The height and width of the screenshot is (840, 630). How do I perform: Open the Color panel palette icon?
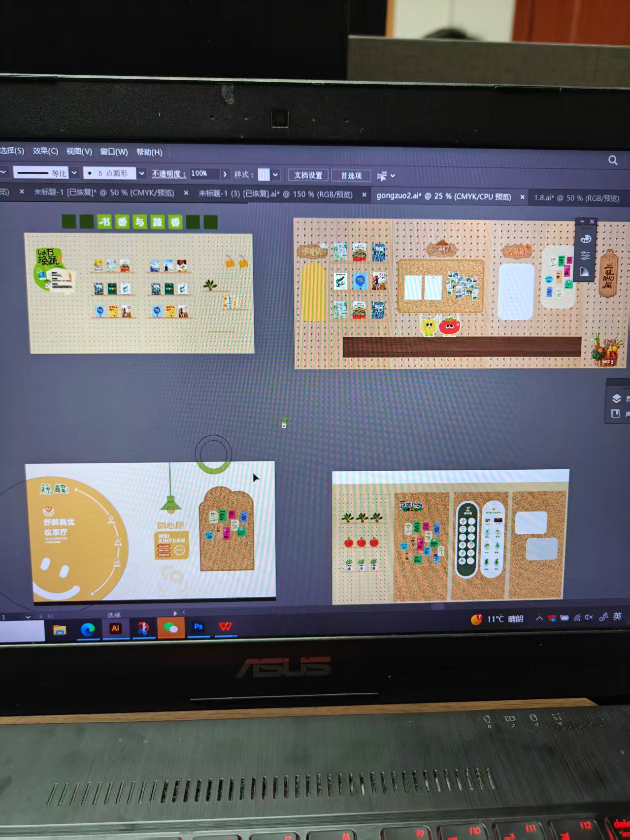coord(585,239)
